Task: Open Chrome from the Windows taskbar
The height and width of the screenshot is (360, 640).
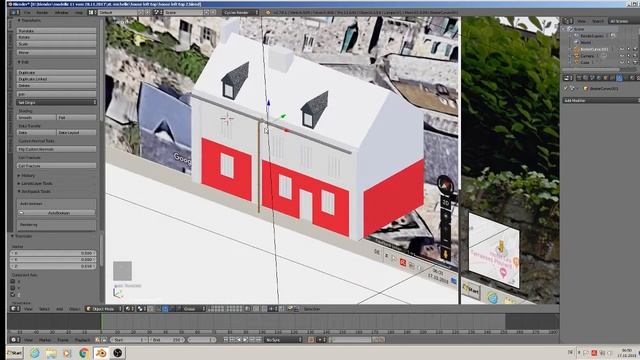Action: pyautogui.click(x=84, y=353)
